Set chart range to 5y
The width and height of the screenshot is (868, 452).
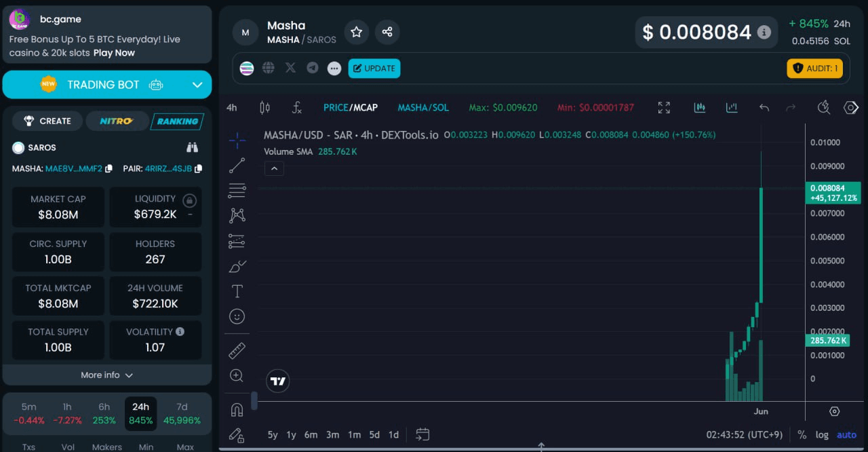tap(273, 434)
